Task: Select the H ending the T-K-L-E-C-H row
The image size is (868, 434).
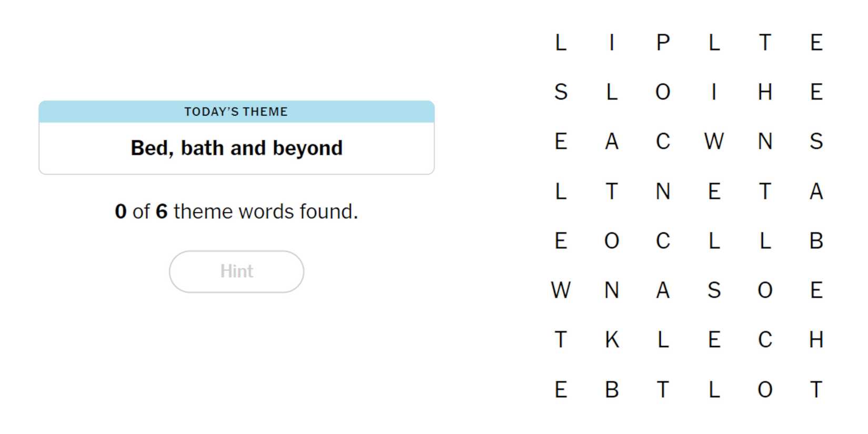Action: pos(816,340)
